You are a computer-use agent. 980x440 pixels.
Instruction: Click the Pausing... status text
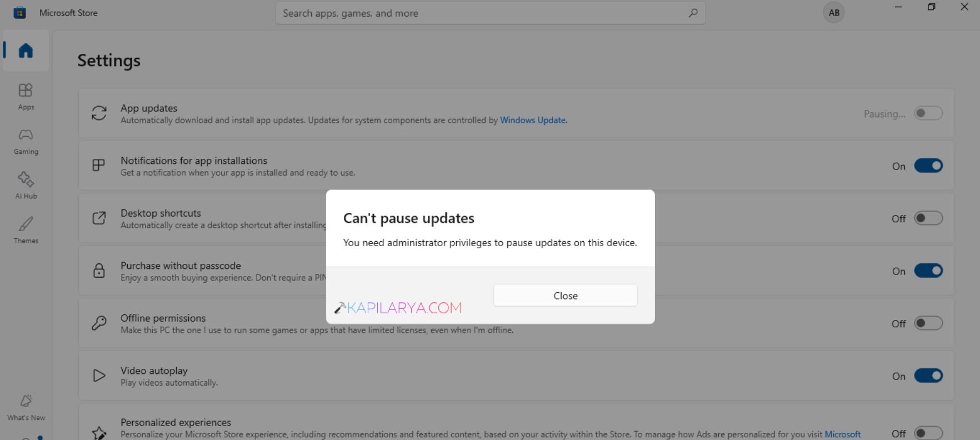884,114
